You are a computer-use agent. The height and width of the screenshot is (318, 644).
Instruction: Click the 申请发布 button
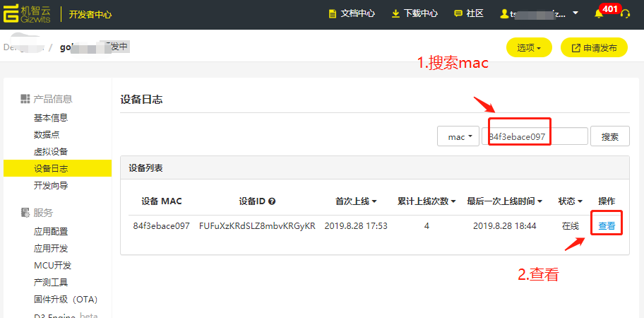pyautogui.click(x=594, y=48)
